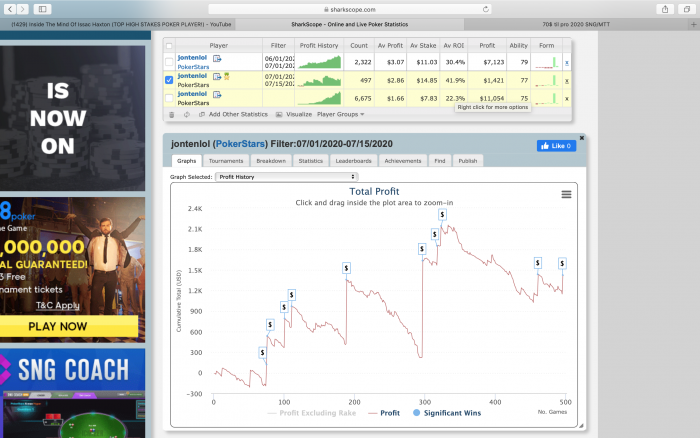Screen dimensions: 700x438
Task: Open the form sparkline in $7,123 row
Action: 547,62
